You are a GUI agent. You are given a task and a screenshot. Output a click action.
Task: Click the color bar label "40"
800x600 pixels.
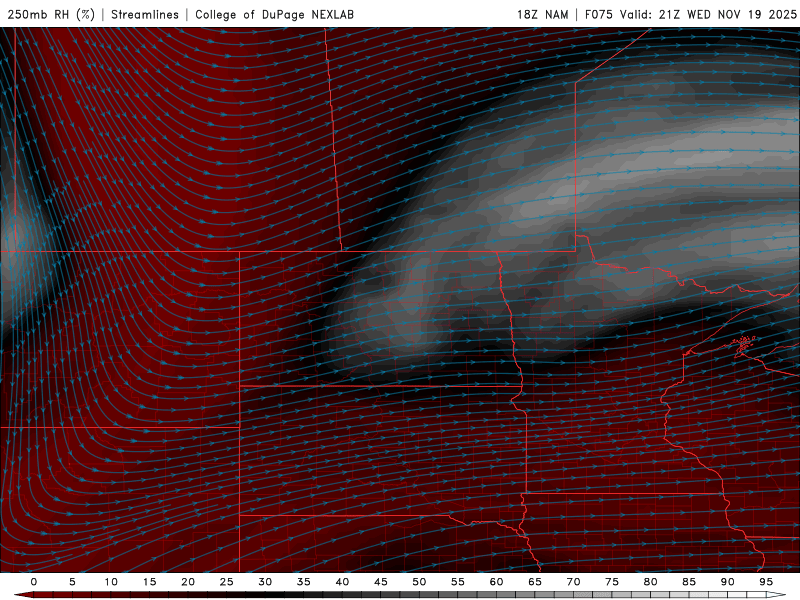(x=342, y=582)
